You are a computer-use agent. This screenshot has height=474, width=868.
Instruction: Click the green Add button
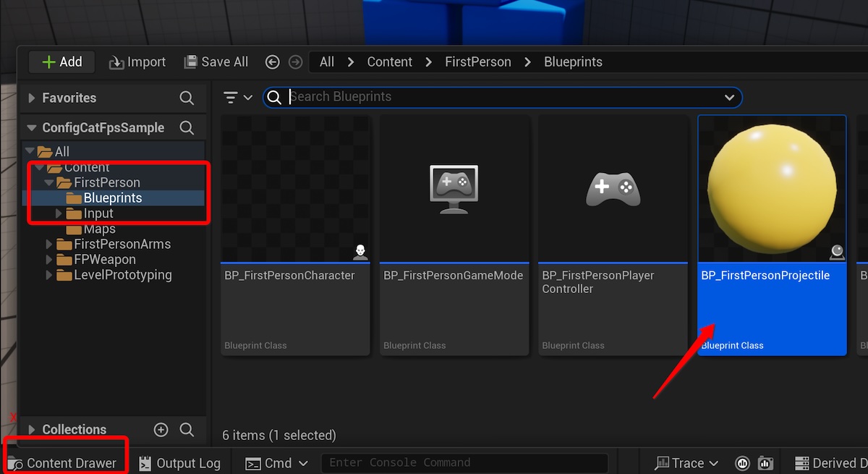pyautogui.click(x=62, y=62)
